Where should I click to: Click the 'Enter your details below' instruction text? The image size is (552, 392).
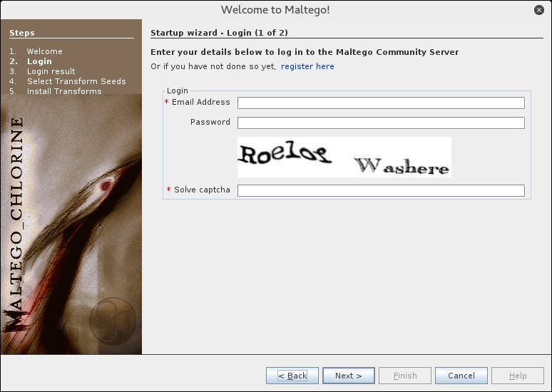305,52
